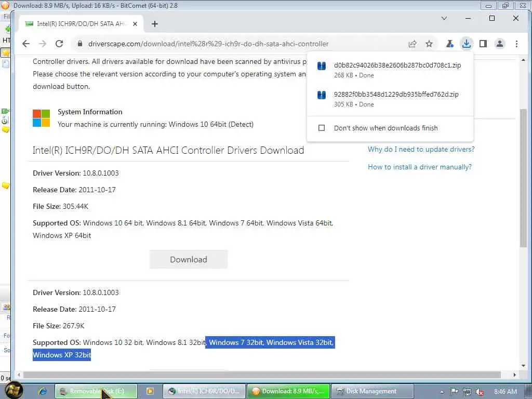The image size is (532, 399).
Task: Click the horizontal scrollbar thumb
Action: [262, 375]
